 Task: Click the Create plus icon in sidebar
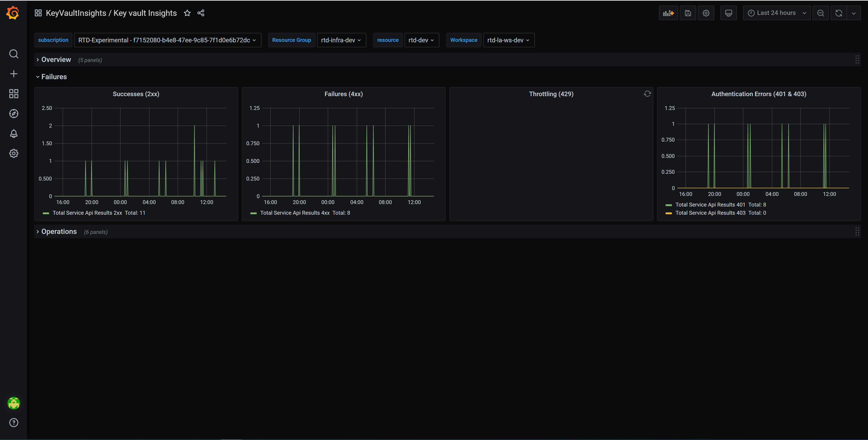(14, 74)
